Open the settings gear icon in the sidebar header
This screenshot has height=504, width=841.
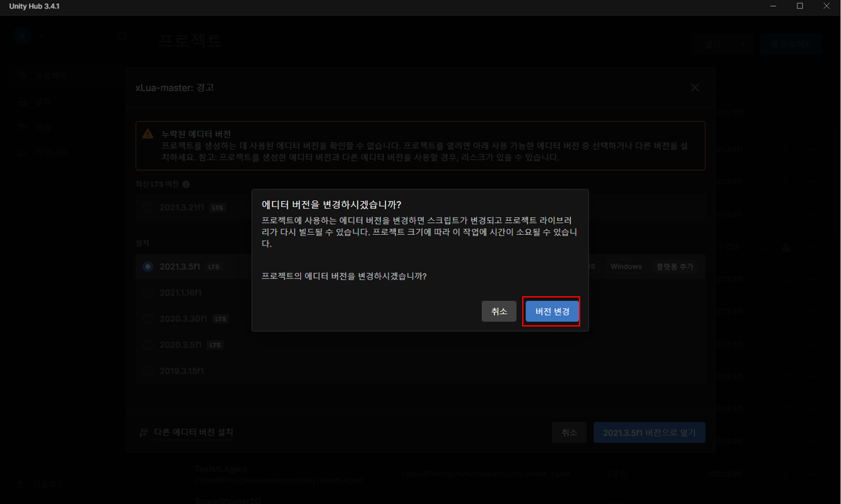122,36
